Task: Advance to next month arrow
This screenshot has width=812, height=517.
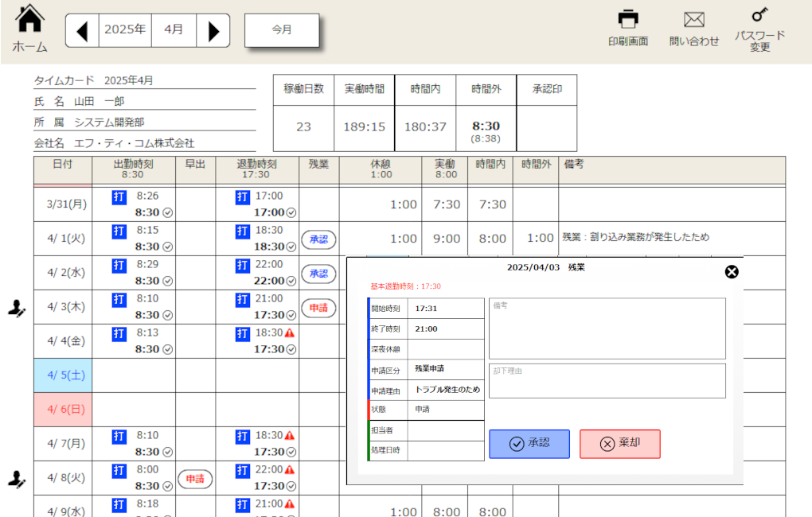Action: 213,31
